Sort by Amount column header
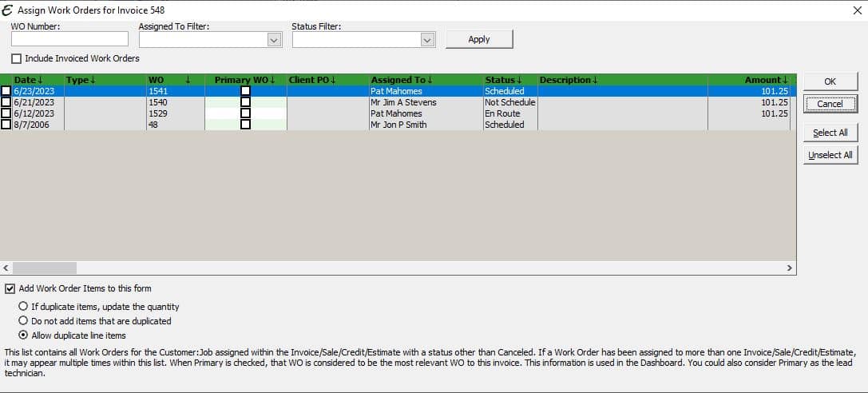Image resolution: width=868 pixels, height=393 pixels. coord(766,80)
